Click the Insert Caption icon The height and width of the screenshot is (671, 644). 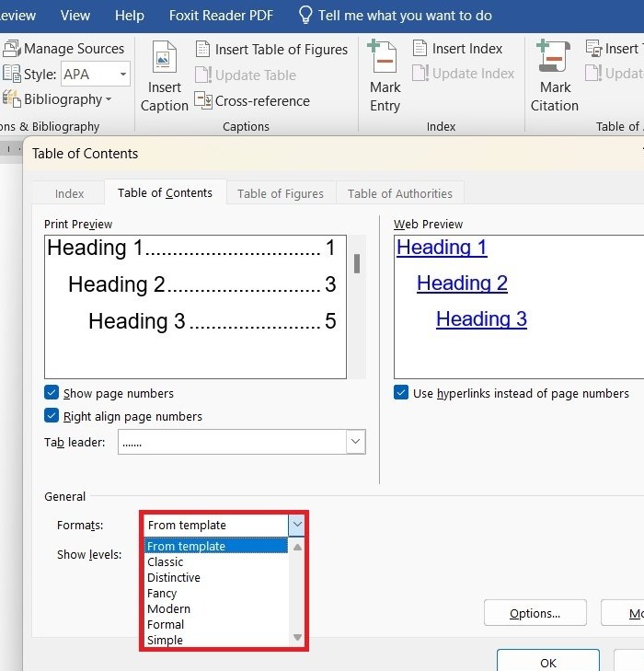pos(164,57)
